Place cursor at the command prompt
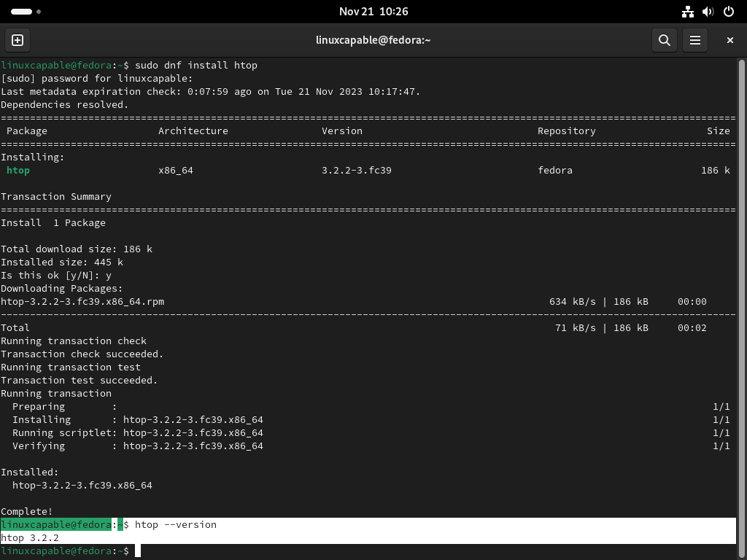 point(139,551)
